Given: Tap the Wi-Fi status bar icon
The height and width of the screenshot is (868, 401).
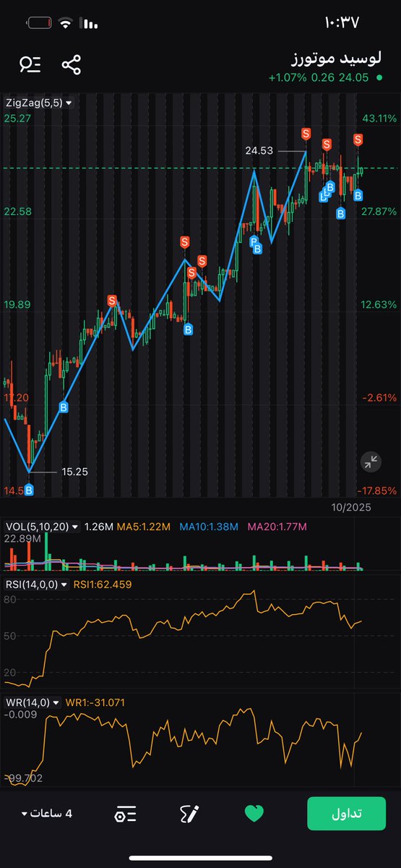Looking at the screenshot, I should [x=66, y=23].
